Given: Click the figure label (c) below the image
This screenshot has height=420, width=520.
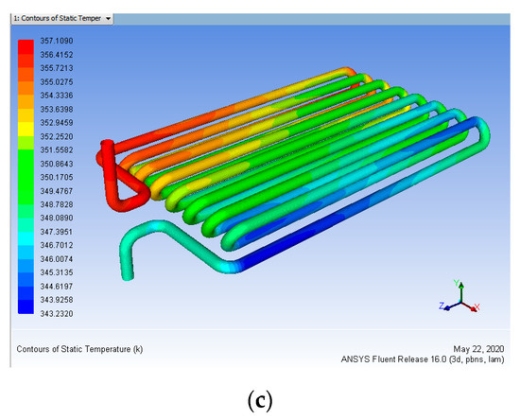Looking at the screenshot, I should (260, 401).
